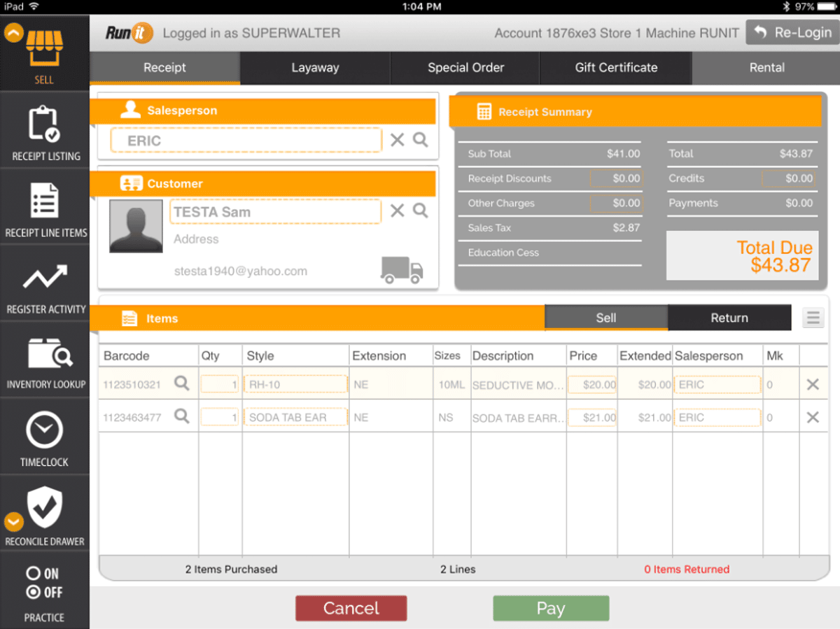Image resolution: width=840 pixels, height=629 pixels.
Task: Switch items mode to Return
Action: pos(729,318)
